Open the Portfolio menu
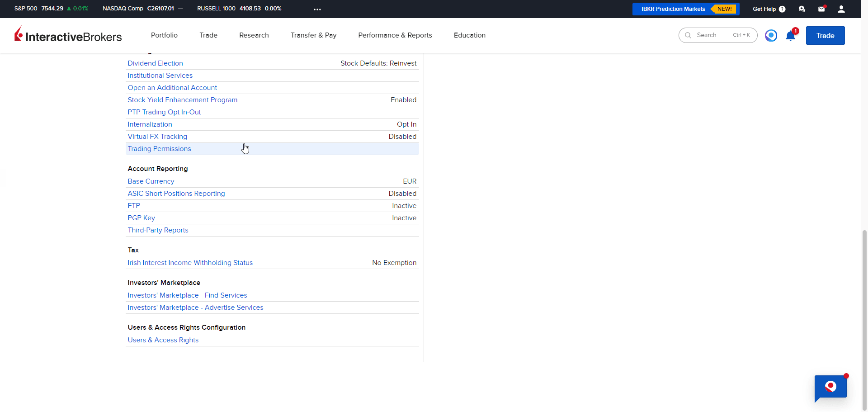868x412 pixels. coord(164,35)
